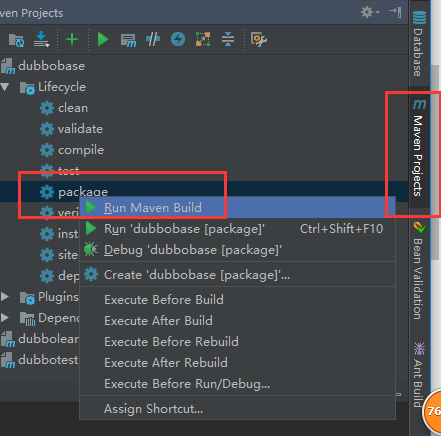441x436 pixels.
Task: Open the Bean Validation side tab
Action: coord(419,271)
